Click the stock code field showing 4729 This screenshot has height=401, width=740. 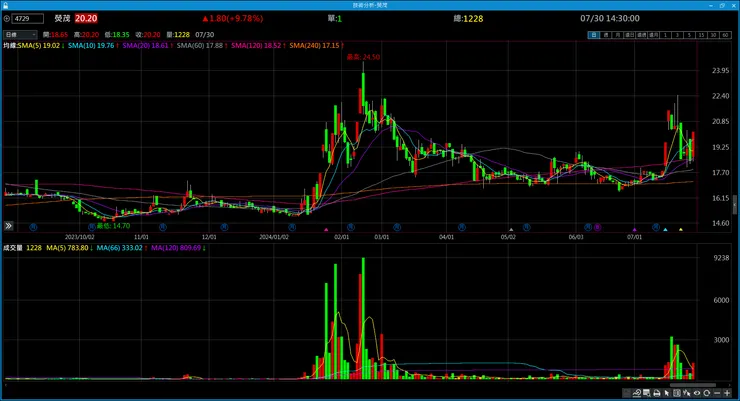click(28, 18)
